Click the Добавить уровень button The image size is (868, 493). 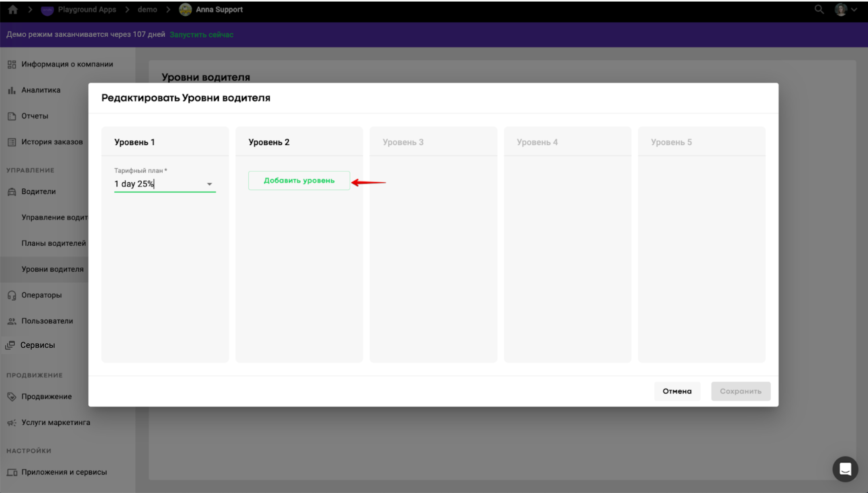point(299,181)
